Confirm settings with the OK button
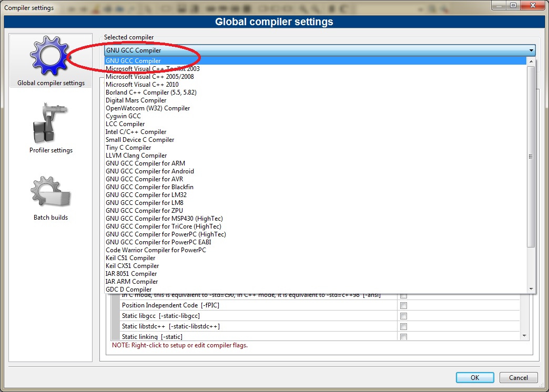The width and height of the screenshot is (549, 392). point(475,377)
